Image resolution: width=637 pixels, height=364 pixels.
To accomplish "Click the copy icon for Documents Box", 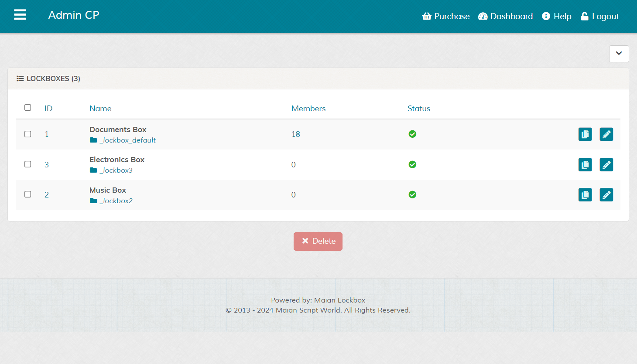I will [x=585, y=134].
